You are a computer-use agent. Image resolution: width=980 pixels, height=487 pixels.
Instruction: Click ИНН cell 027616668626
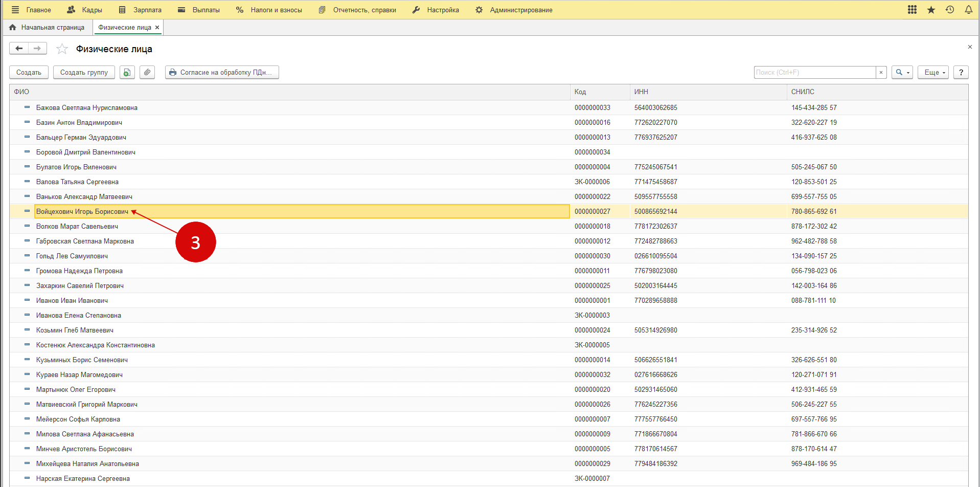click(656, 374)
